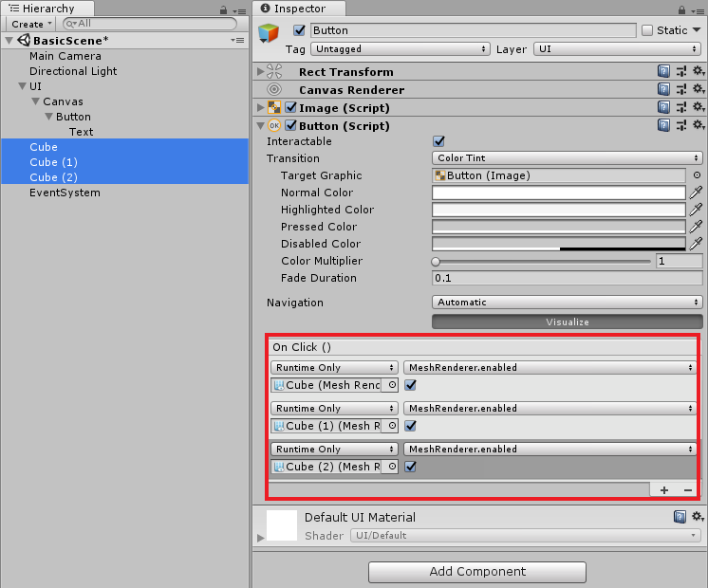
Task: Lock the Inspector panel
Action: (x=681, y=9)
